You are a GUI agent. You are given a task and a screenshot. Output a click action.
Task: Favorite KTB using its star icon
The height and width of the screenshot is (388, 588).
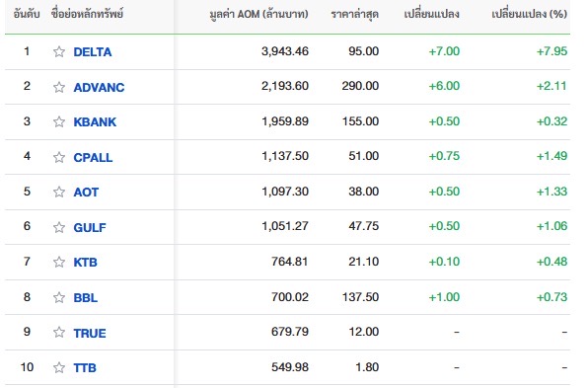pos(59,262)
